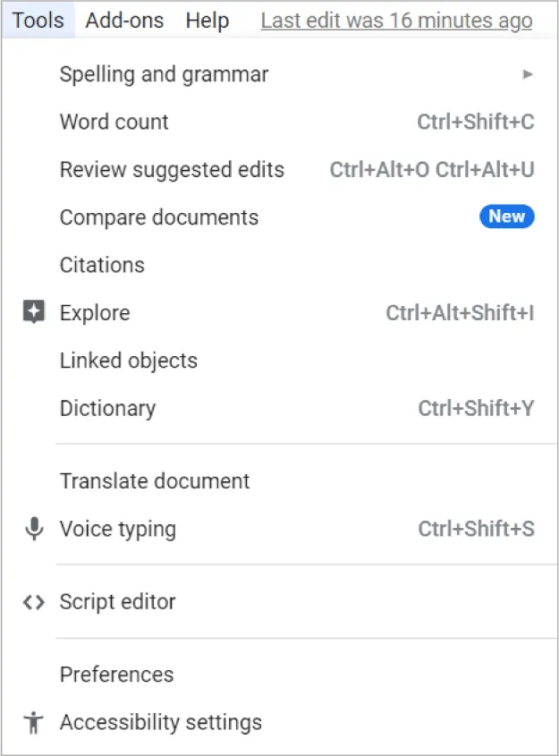Open Accessibility settings
Image resolution: width=559 pixels, height=756 pixels.
(x=160, y=723)
